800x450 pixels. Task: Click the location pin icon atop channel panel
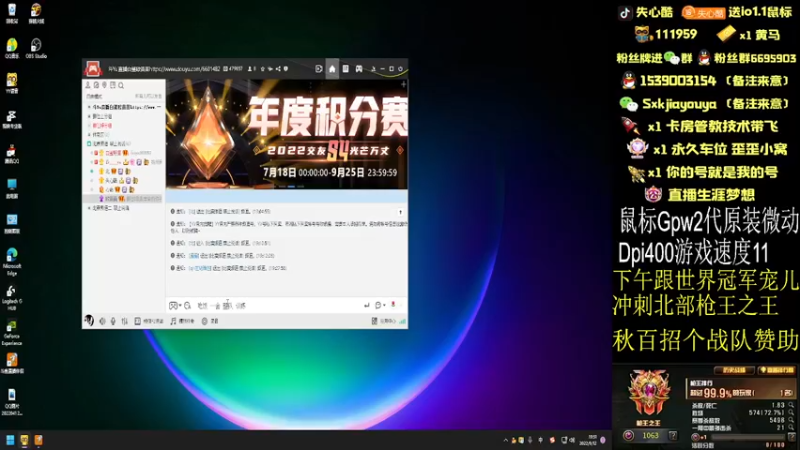coord(105,85)
